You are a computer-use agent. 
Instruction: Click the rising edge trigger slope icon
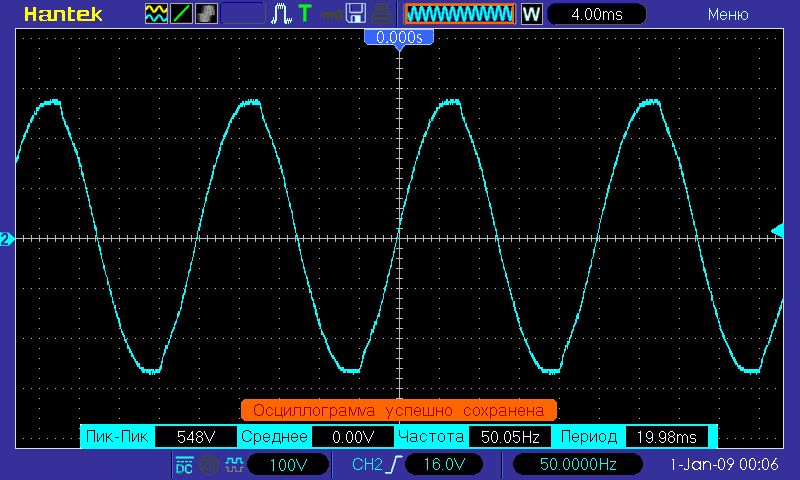(394, 464)
